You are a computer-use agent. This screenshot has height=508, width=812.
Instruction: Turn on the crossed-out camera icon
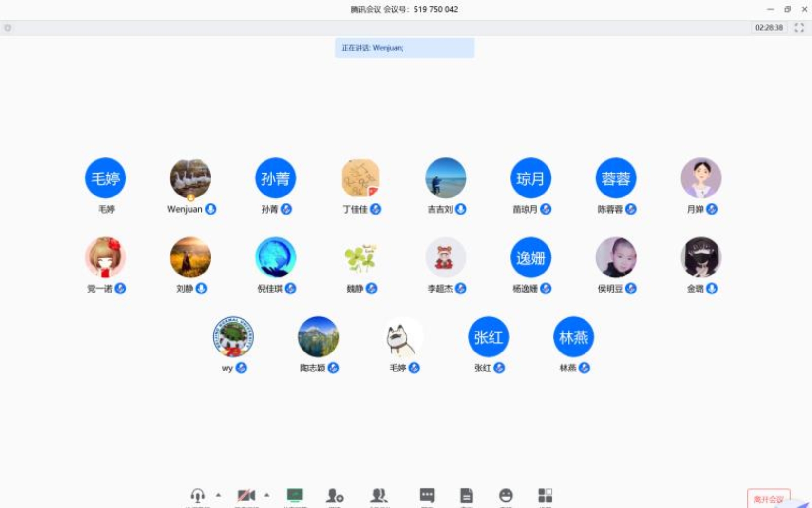click(246, 496)
